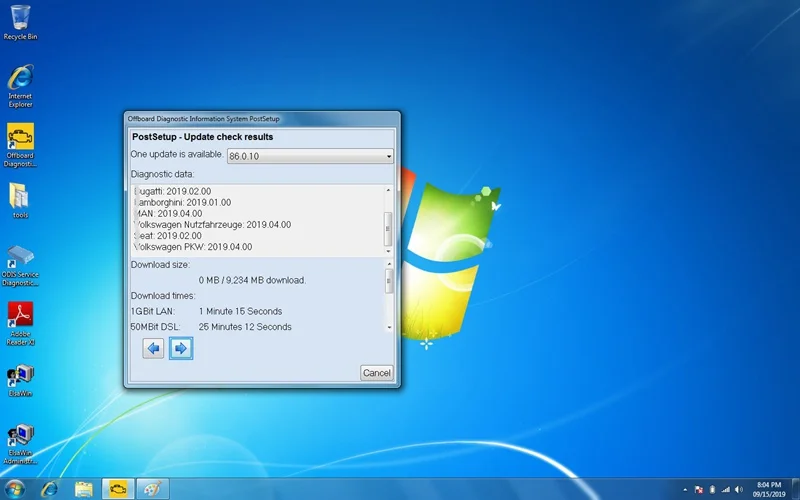Select the Bugatti: 2019.02.00 entry
The width and height of the screenshot is (800, 500).
(172, 191)
